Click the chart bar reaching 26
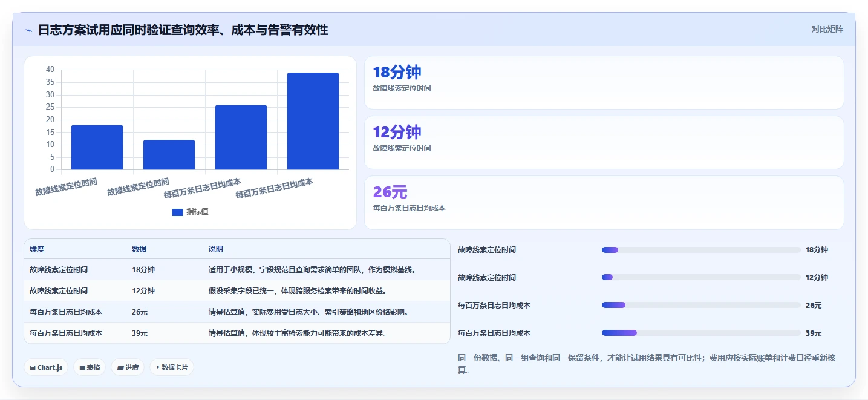This screenshot has height=400, width=868. point(241,137)
